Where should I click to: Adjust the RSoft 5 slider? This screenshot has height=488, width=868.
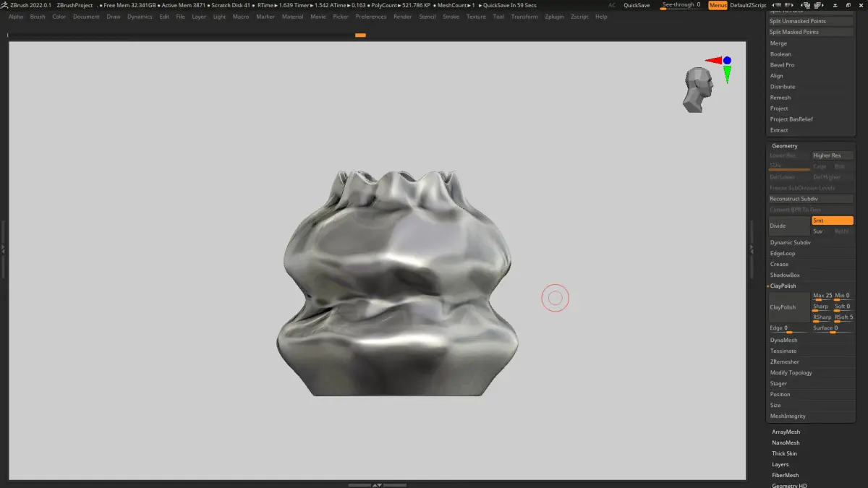[843, 318]
